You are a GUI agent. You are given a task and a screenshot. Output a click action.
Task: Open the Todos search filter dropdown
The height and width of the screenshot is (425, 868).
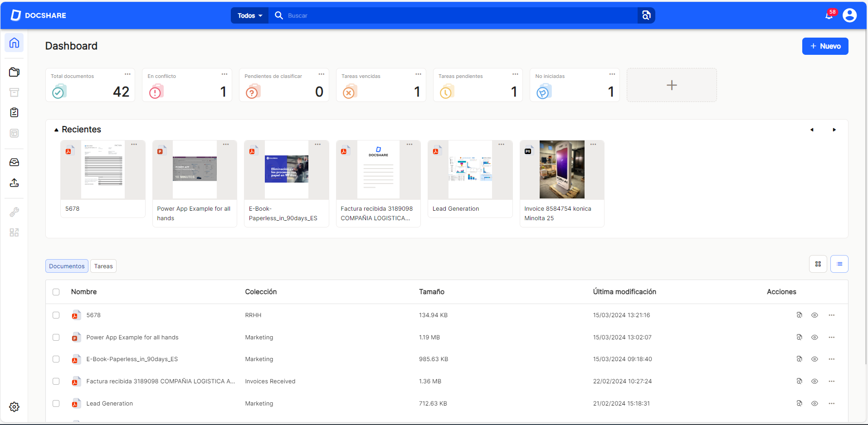coord(250,15)
